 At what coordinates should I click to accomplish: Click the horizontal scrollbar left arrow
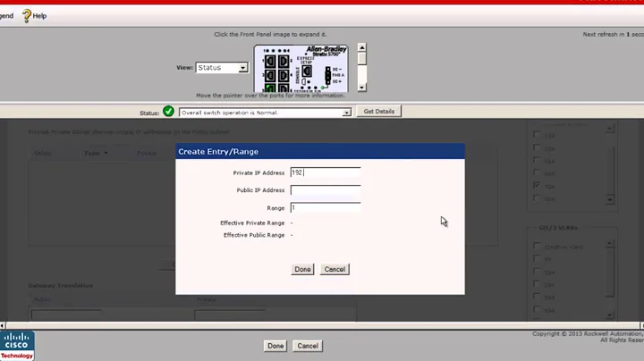[3, 326]
